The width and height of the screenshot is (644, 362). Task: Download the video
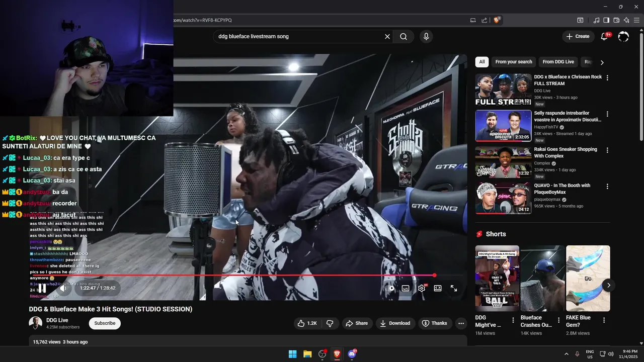[395, 323]
